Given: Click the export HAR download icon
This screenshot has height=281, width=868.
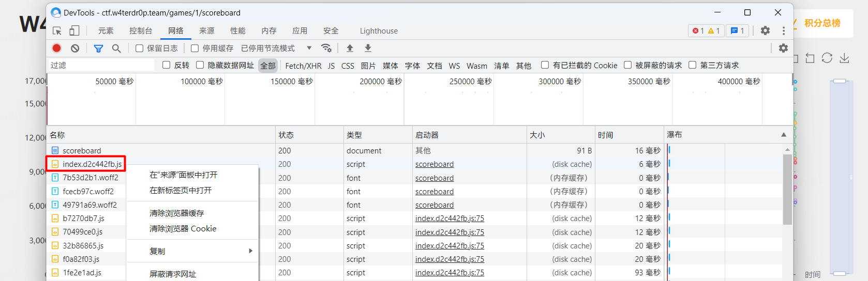Looking at the screenshot, I should (x=368, y=48).
